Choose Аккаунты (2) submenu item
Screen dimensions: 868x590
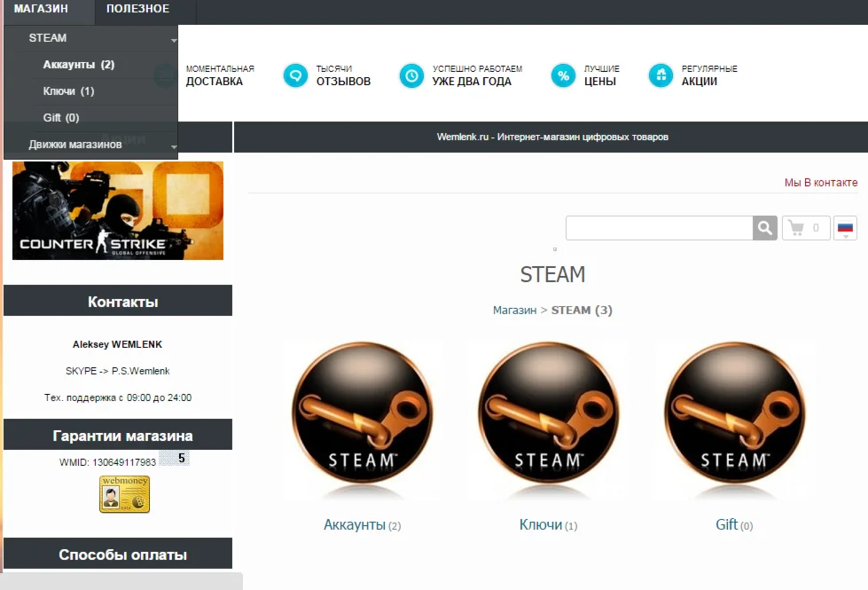click(x=79, y=65)
